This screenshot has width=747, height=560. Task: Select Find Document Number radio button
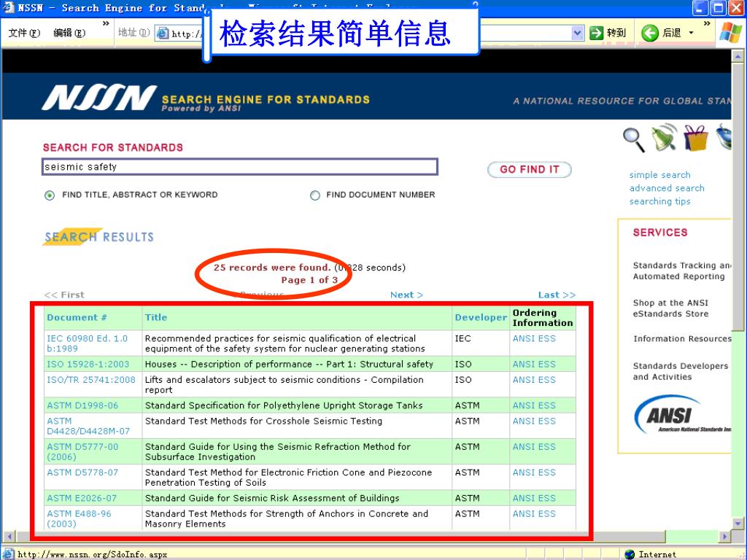pyautogui.click(x=315, y=195)
